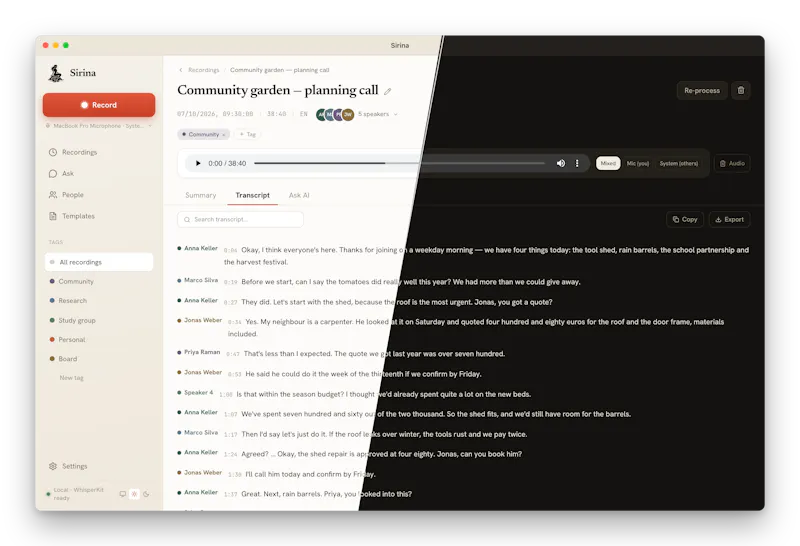The image size is (800, 546).
Task: Switch to the Summary tab
Action: tap(201, 195)
